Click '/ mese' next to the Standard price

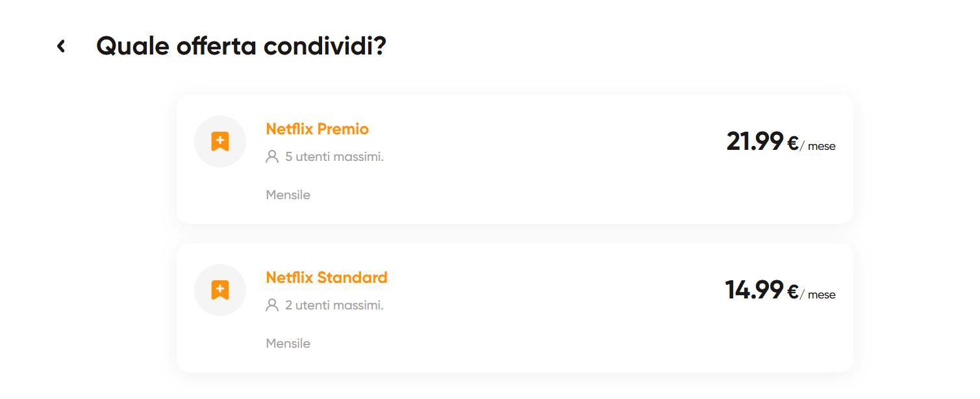click(819, 295)
